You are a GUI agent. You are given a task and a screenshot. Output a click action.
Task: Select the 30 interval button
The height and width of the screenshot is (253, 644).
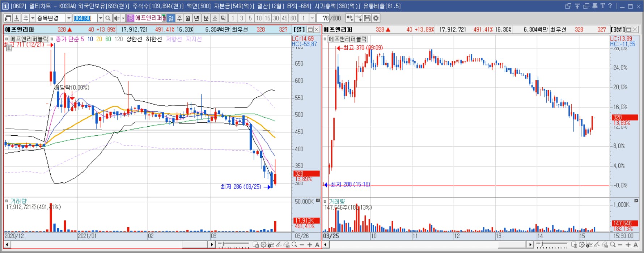(x=276, y=18)
